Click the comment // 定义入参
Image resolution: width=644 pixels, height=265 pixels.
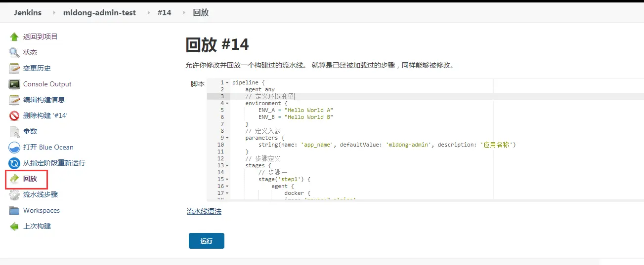(x=263, y=131)
